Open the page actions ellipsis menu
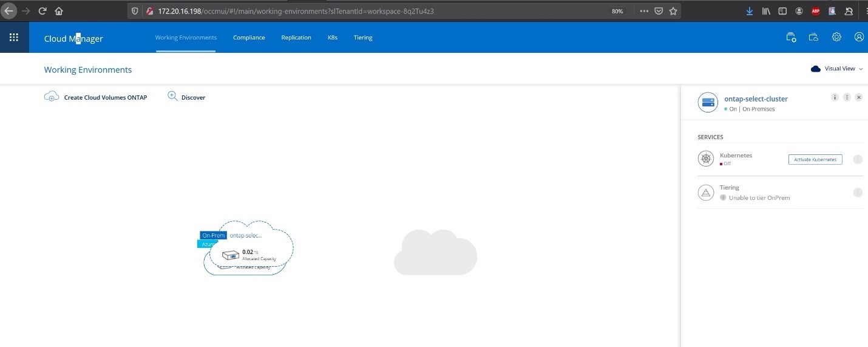 point(644,11)
